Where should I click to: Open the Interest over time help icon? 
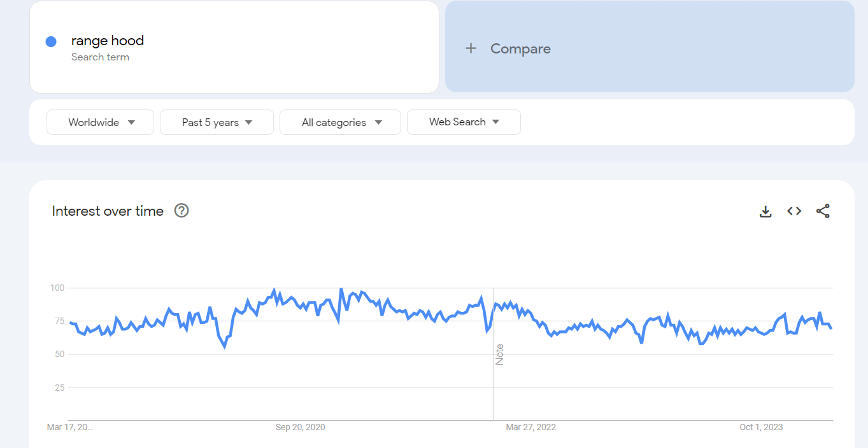[181, 211]
